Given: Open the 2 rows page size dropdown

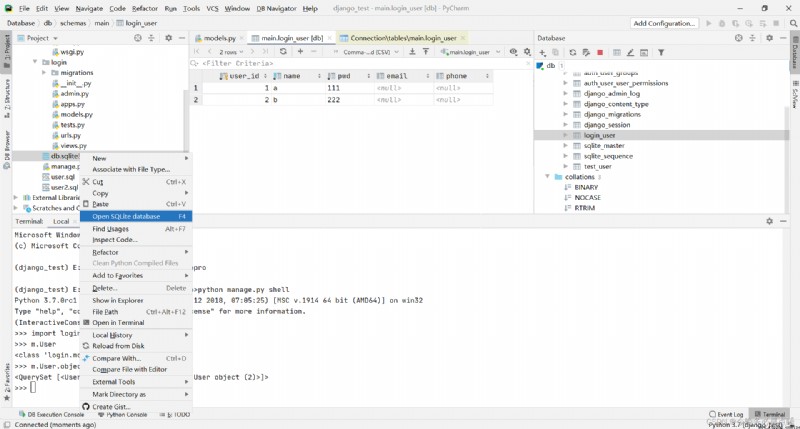Looking at the screenshot, I should tap(231, 52).
